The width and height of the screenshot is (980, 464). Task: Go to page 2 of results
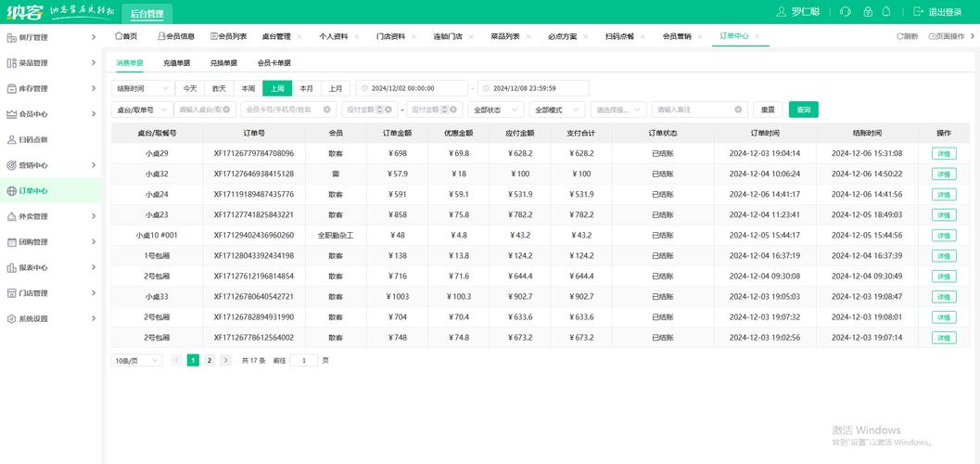tap(210, 360)
